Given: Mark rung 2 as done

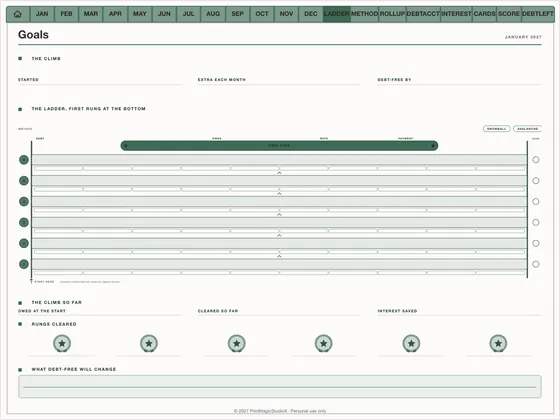Looking at the screenshot, I should pos(536,243).
